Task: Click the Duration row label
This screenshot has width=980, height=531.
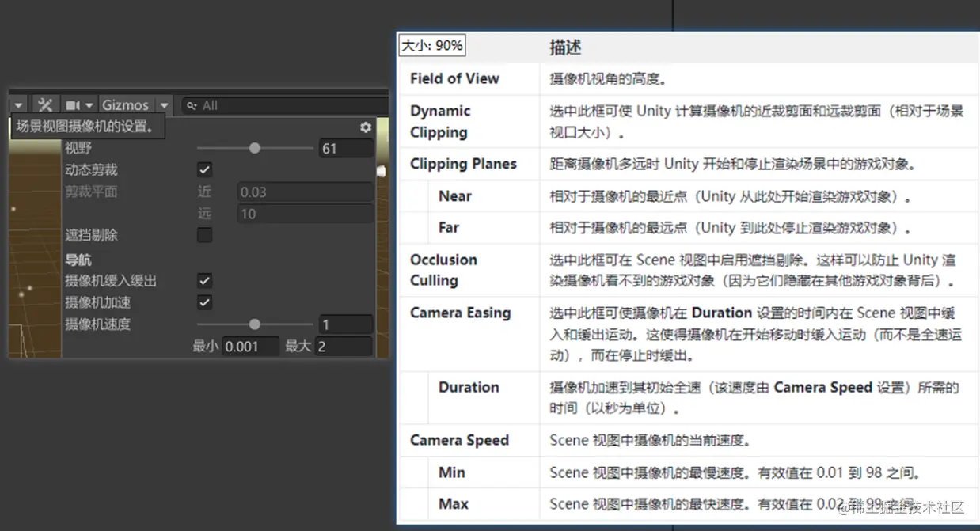Action: point(469,387)
